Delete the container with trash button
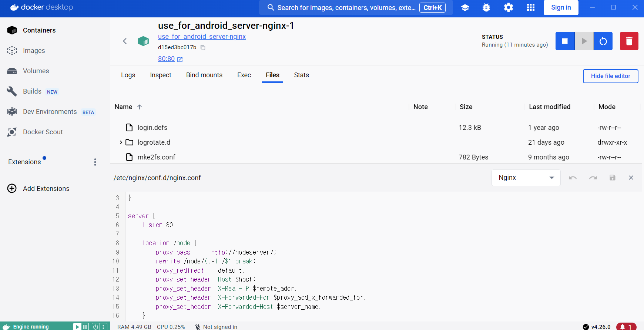This screenshot has height=330, width=644. click(x=629, y=41)
